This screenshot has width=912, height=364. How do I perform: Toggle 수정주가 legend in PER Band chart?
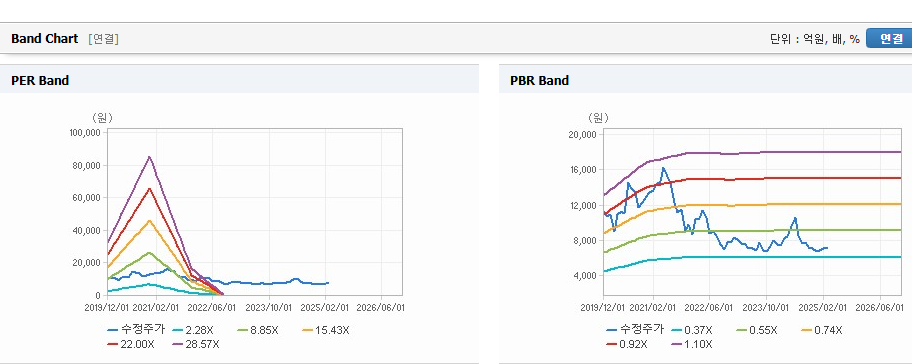[x=137, y=330]
